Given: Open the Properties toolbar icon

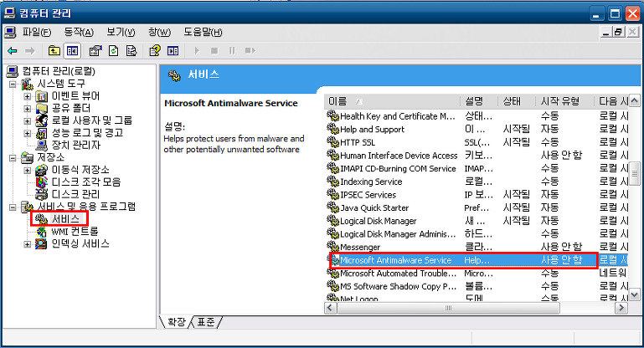Looking at the screenshot, I should [x=95, y=50].
